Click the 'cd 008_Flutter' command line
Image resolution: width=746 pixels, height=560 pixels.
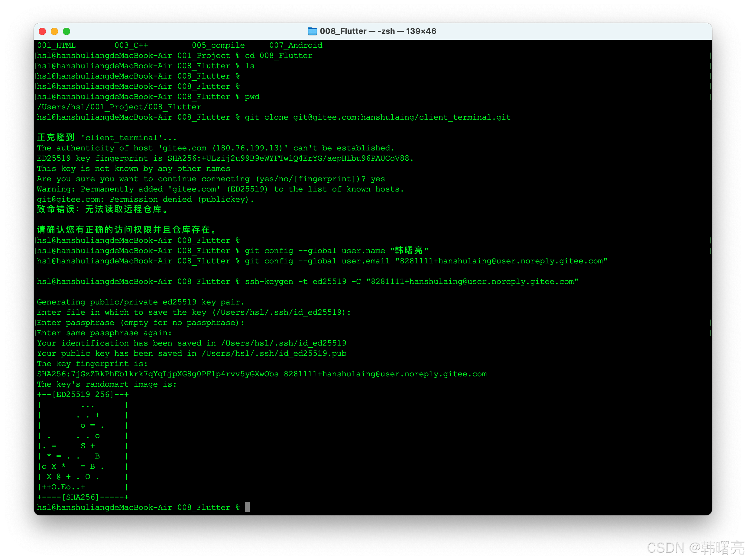tap(175, 56)
